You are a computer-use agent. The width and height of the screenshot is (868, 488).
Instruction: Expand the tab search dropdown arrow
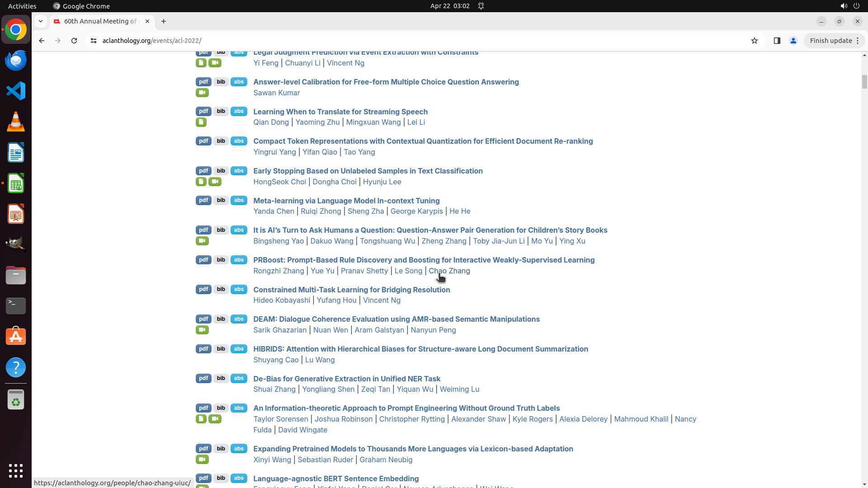[41, 21]
